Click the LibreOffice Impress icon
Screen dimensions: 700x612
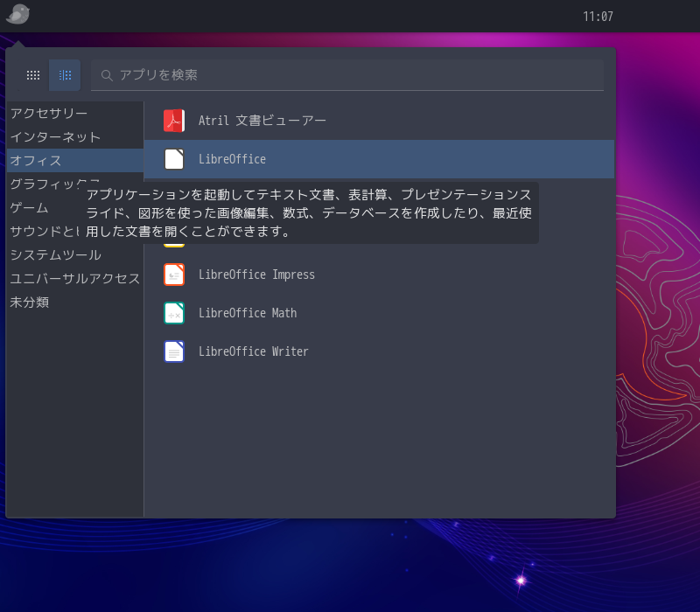[174, 275]
